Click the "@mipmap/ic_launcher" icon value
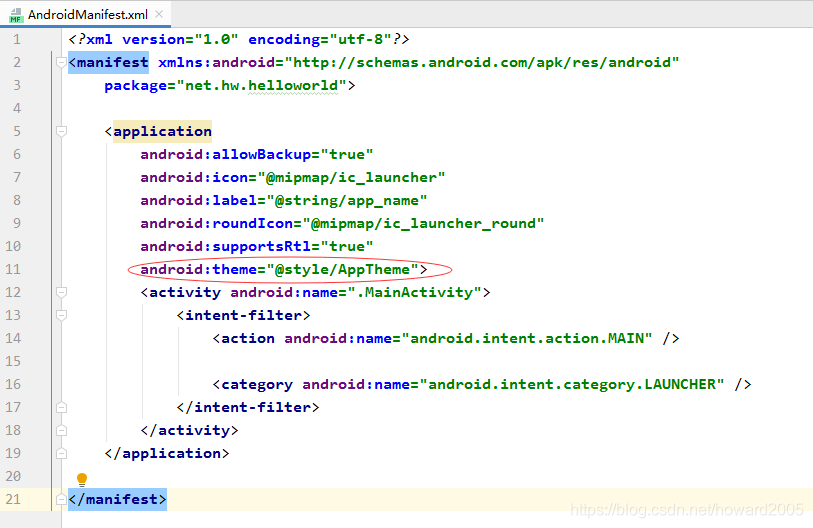Image resolution: width=813 pixels, height=528 pixels. [351, 177]
